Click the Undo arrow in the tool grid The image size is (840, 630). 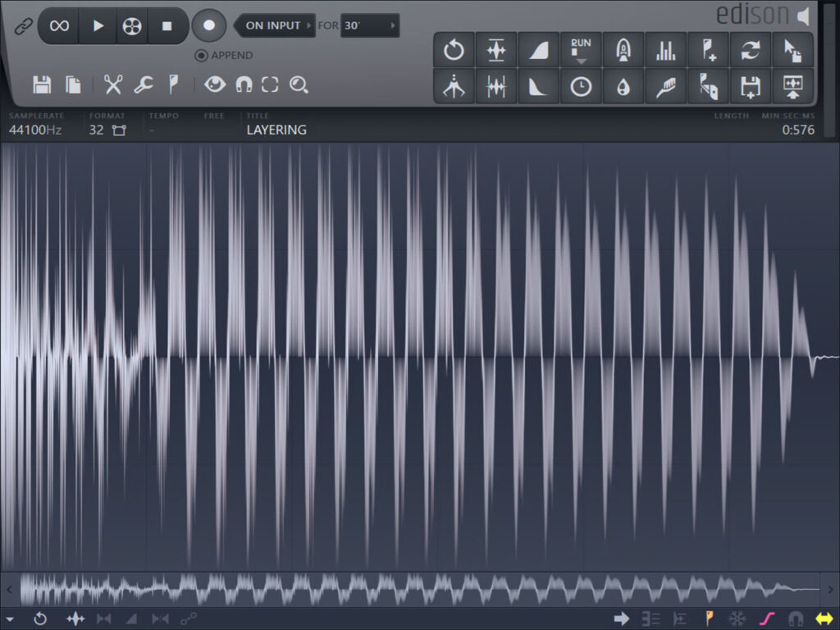454,50
